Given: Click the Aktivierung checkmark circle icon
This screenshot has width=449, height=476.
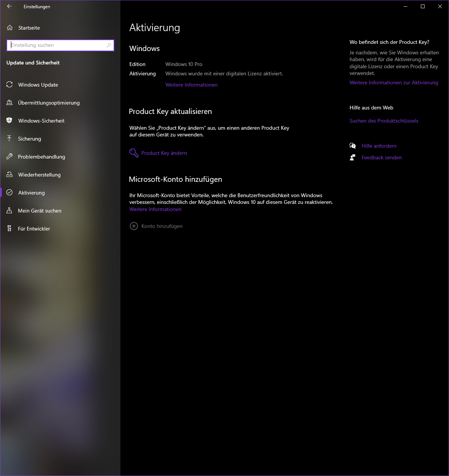Looking at the screenshot, I should pos(9,193).
